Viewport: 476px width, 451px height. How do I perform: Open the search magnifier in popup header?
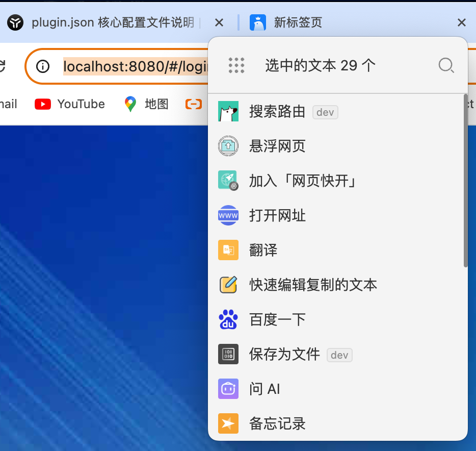coord(446,65)
